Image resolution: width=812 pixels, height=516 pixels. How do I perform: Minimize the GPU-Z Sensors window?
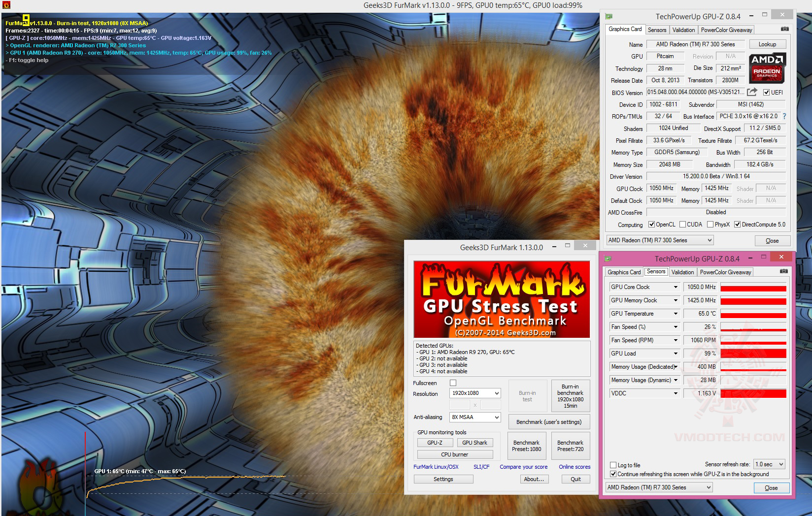749,258
